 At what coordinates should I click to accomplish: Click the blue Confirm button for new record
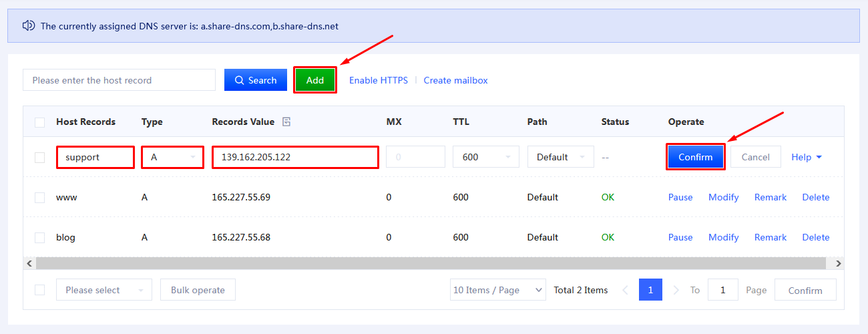(695, 157)
